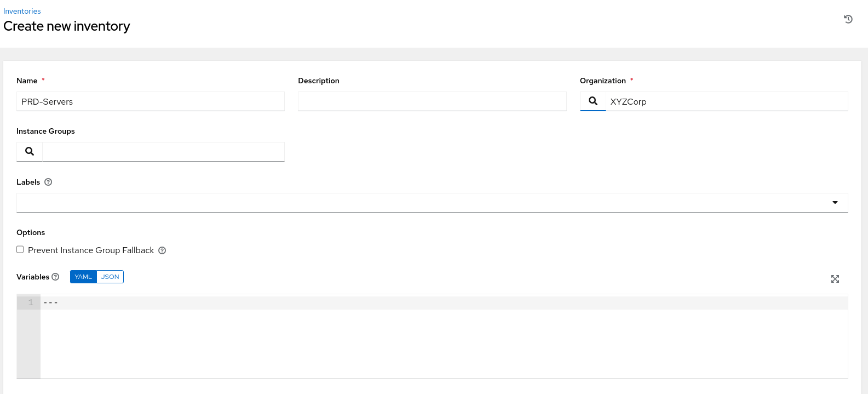Place the cursor on Variables editor line one
Screen dimensions: 868x394
click(438, 302)
